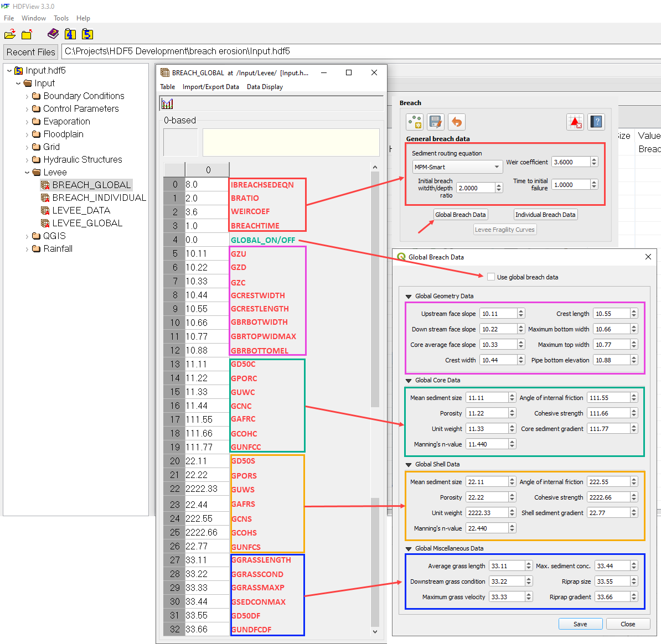Screen dimensions: 661x644
Task: Enable the Use global breach data checkbox
Action: tap(490, 277)
